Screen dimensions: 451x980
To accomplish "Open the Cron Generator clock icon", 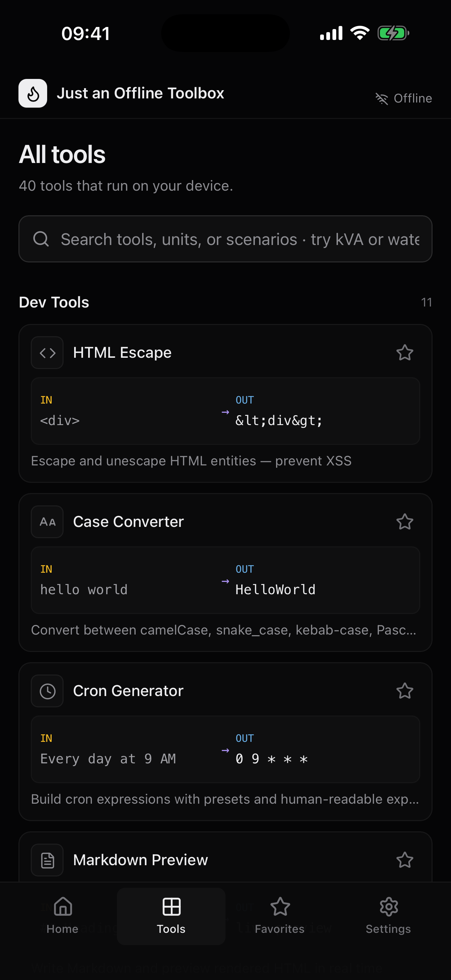I will (47, 691).
